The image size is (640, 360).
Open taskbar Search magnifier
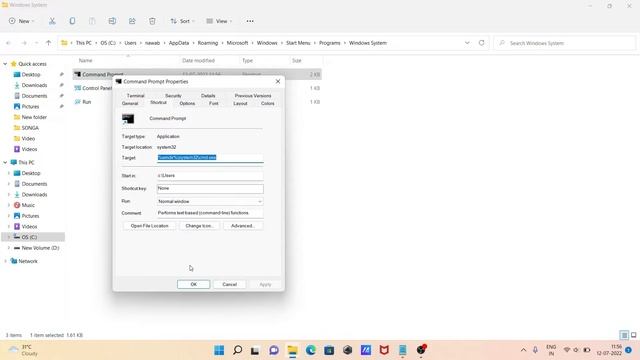coord(238,350)
